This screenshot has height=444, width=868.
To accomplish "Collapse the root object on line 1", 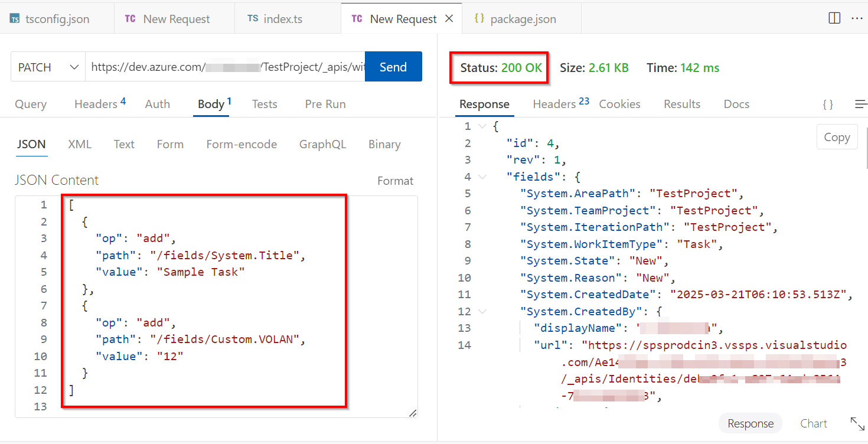I will 482,126.
